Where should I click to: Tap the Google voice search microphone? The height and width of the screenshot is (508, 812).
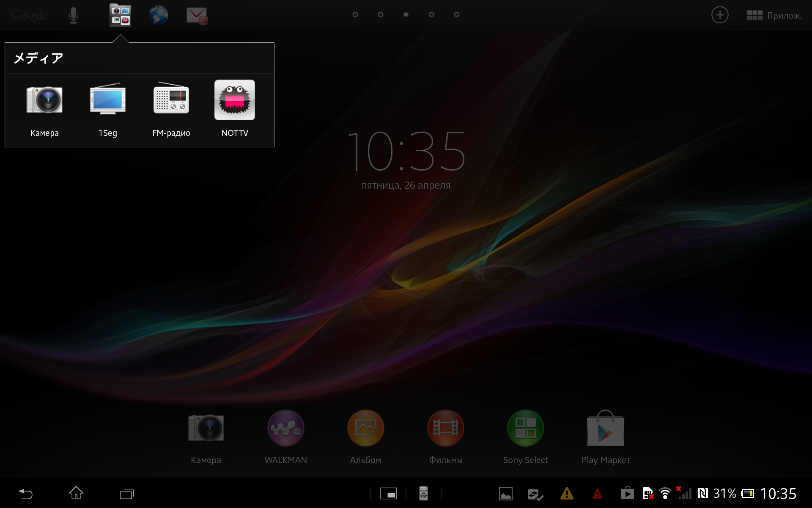click(x=74, y=15)
